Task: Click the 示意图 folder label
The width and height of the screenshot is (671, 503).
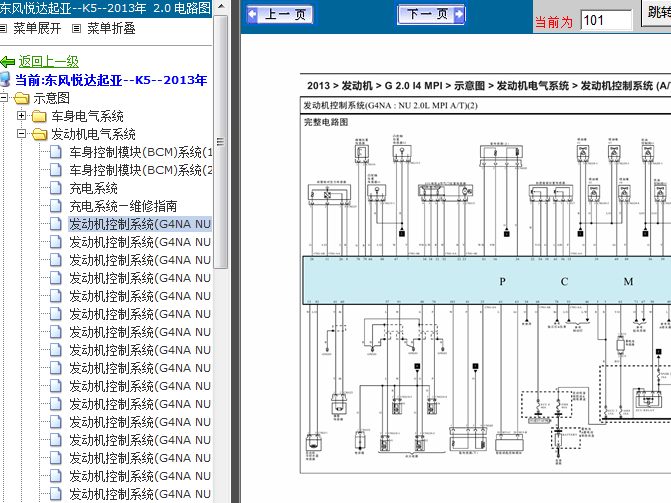Action: [51, 98]
